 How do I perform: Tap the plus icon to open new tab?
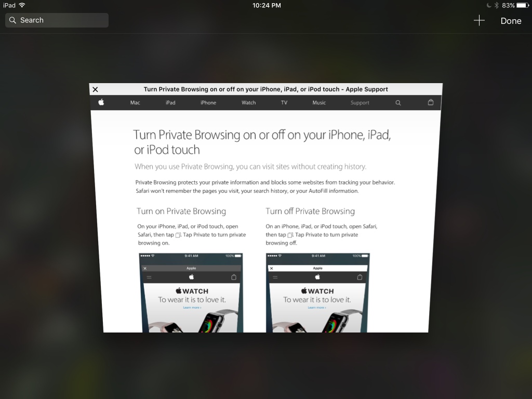click(479, 21)
